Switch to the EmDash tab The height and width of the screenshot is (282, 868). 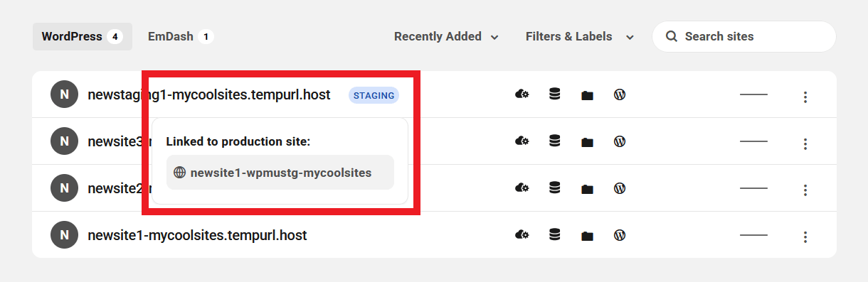181,36
